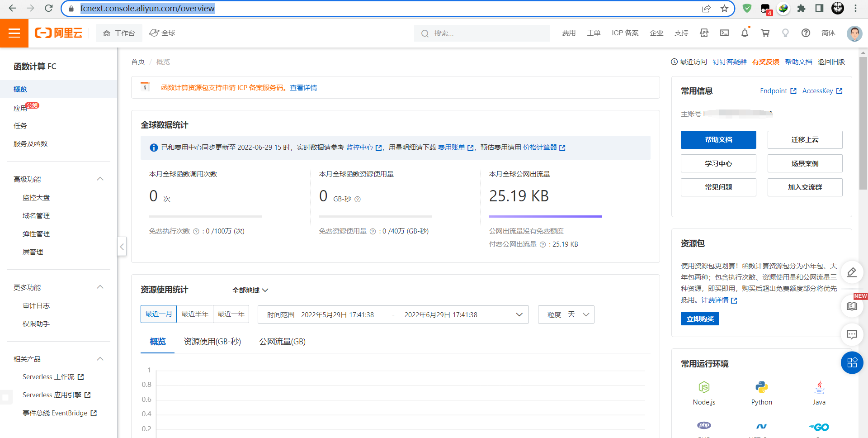Click the 迁移上云 button

pos(805,140)
